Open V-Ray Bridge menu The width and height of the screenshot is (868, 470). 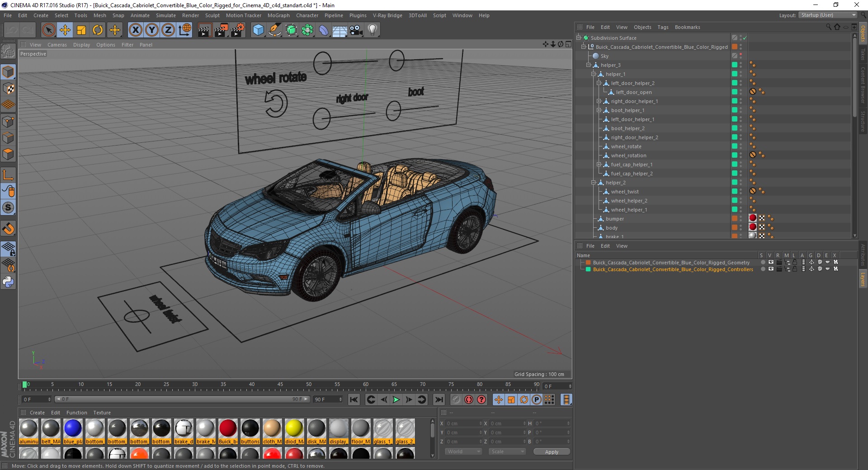pos(387,15)
